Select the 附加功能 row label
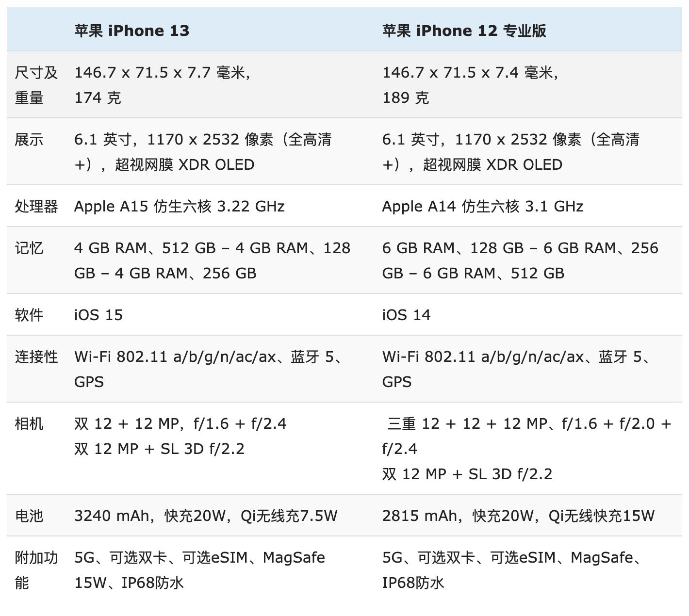 [x=36, y=570]
